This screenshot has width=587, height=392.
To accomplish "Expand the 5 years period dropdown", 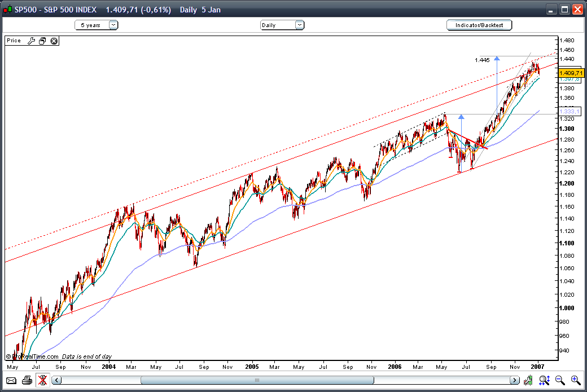I will (97, 25).
